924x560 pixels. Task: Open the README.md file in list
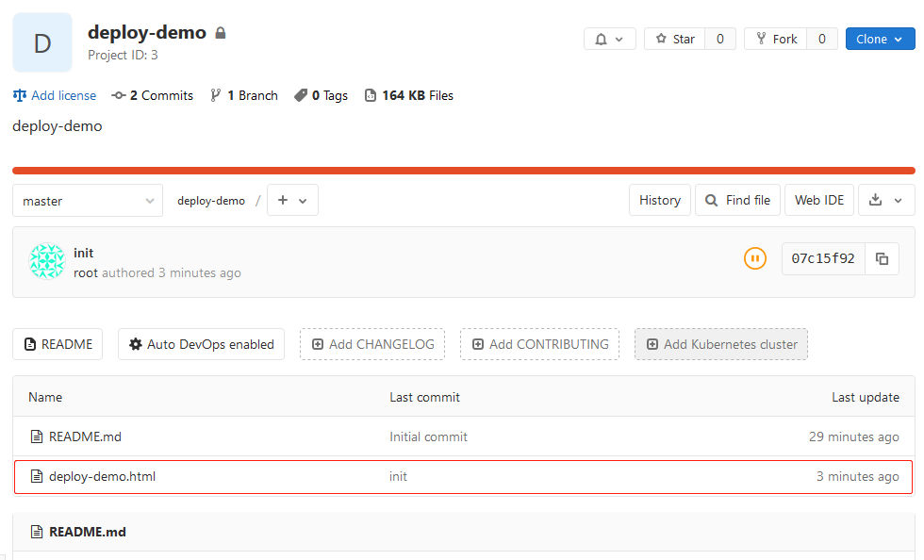[x=85, y=436]
